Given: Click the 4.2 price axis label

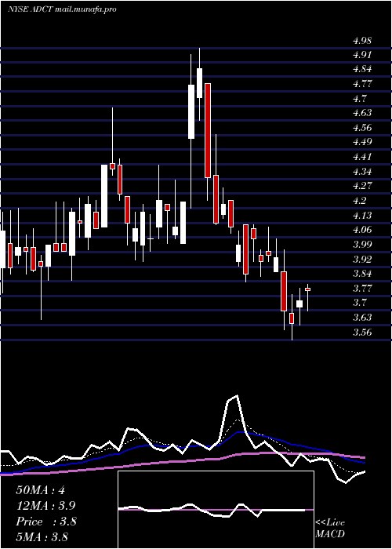Looking at the screenshot, I should coord(359,200).
